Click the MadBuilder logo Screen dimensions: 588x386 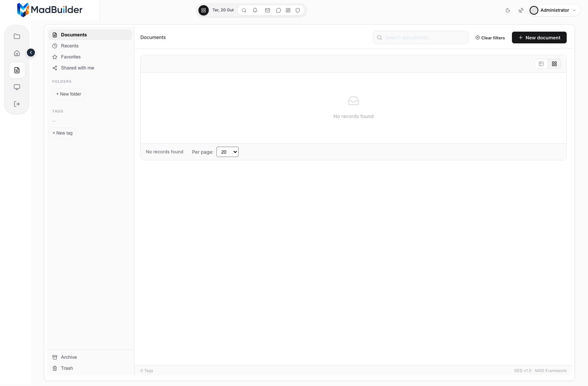(50, 10)
